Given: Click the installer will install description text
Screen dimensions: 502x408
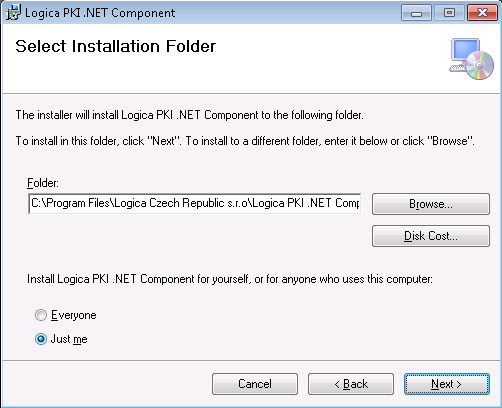Looking at the screenshot, I should (x=189, y=115).
